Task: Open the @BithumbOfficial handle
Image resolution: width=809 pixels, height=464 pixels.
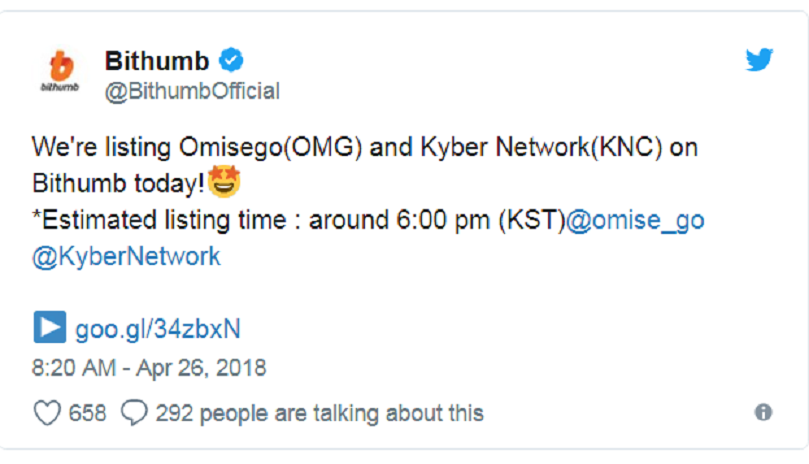Action: [x=192, y=92]
